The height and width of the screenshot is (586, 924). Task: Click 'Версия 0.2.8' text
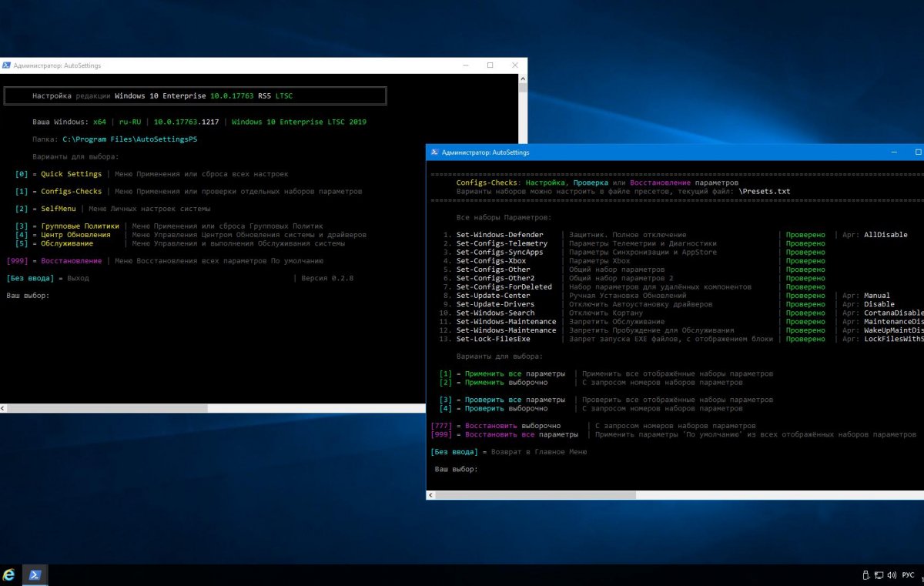tap(327, 278)
